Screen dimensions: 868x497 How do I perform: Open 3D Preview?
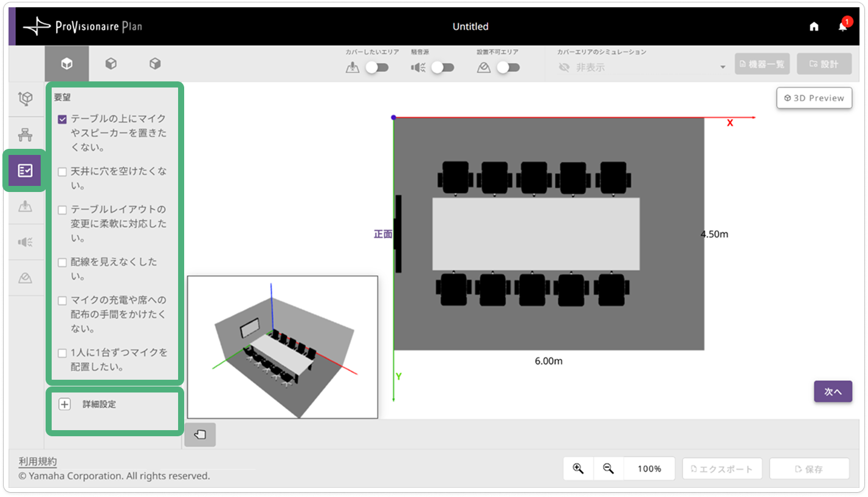[x=815, y=98]
